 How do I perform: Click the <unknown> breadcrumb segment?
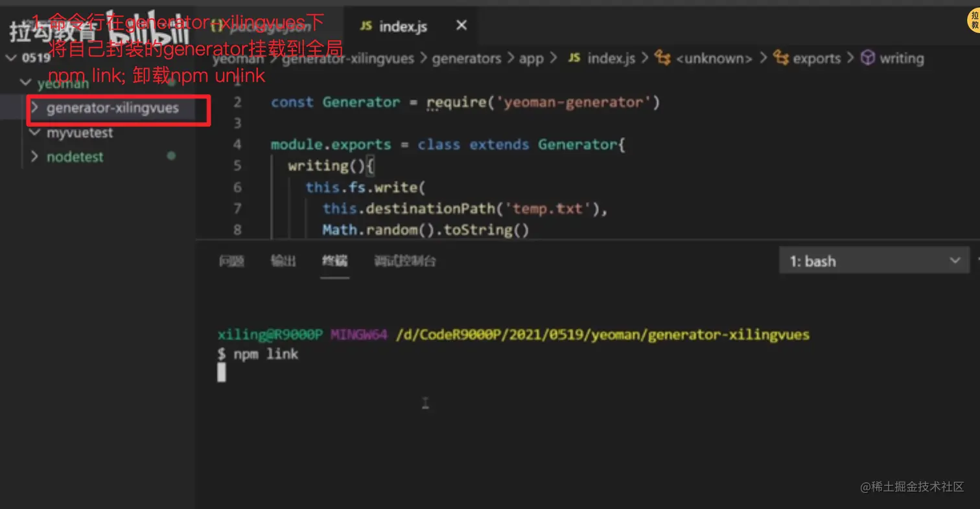pos(714,58)
